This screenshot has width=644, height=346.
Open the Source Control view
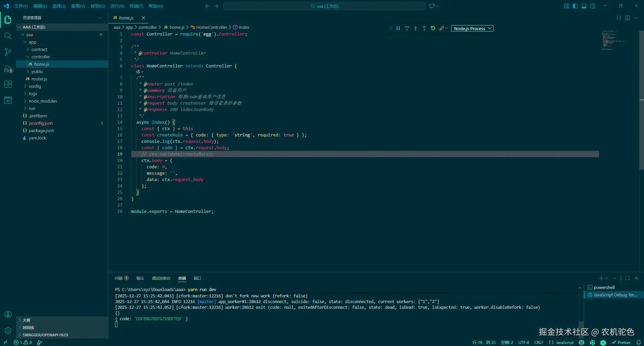8,52
